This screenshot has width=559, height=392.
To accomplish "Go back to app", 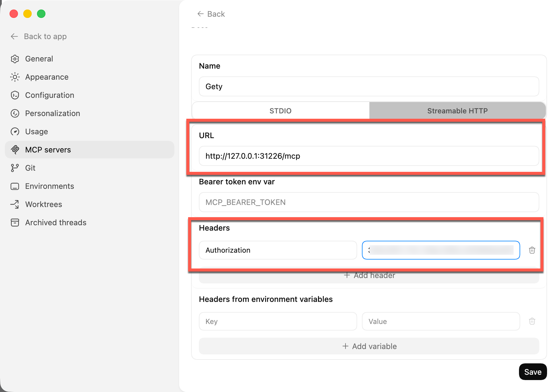I will 38,36.
